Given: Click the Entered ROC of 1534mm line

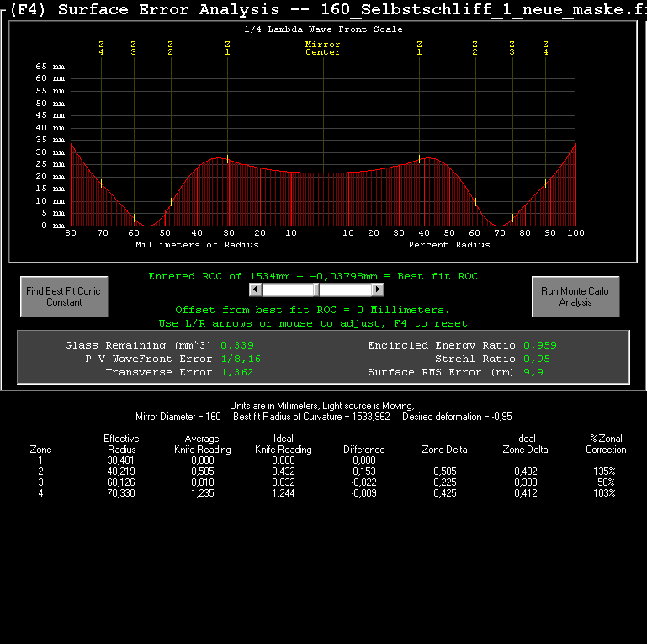Looking at the screenshot, I should 313,276.
